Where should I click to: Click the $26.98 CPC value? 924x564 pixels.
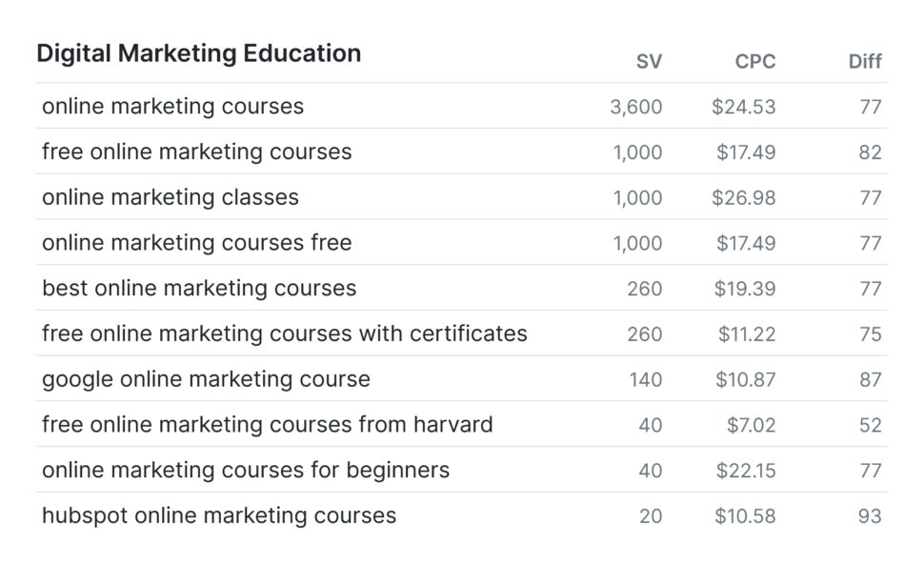(743, 197)
